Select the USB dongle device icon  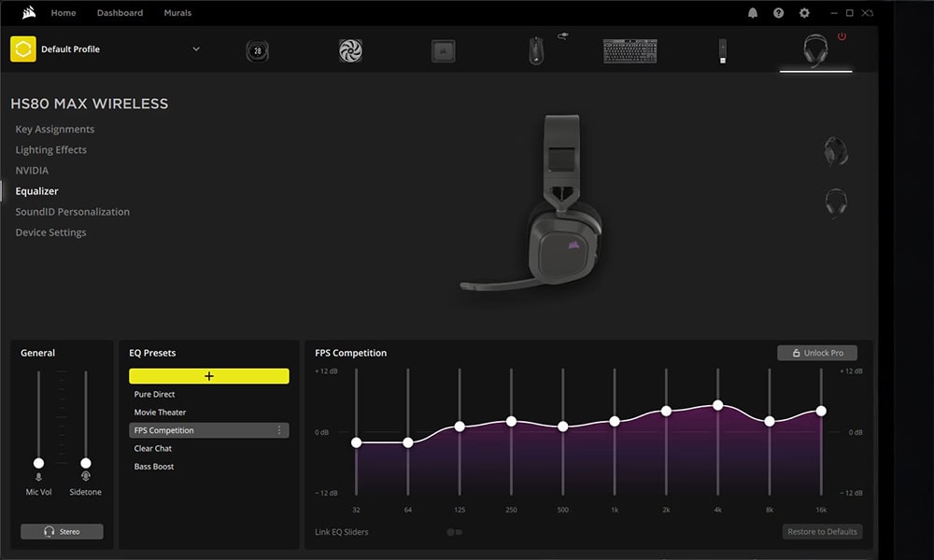tap(723, 51)
